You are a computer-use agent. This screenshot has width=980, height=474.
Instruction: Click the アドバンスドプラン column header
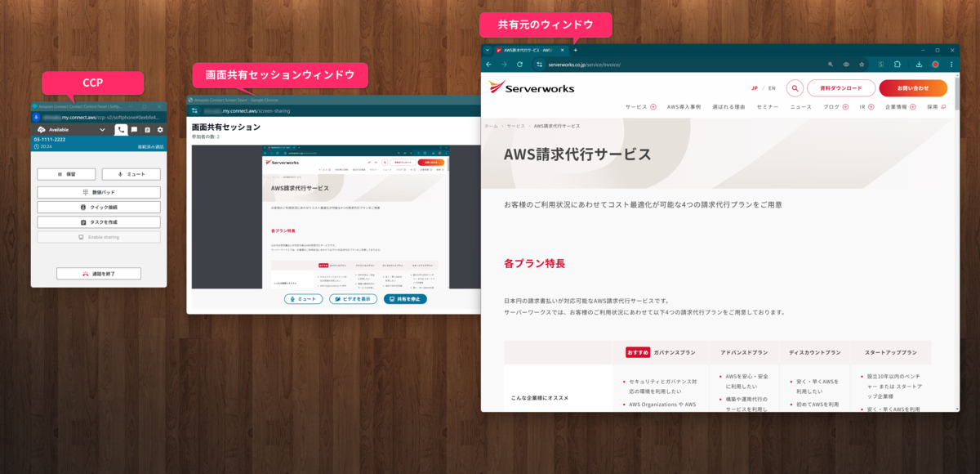[x=744, y=352]
